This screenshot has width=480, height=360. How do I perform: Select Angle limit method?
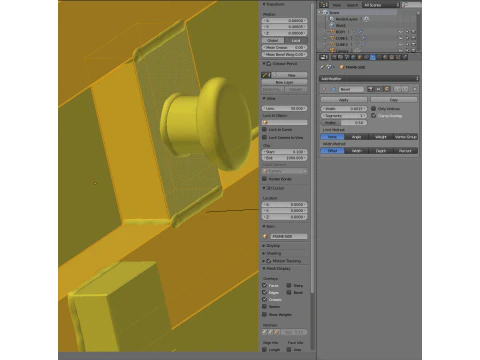(356, 137)
